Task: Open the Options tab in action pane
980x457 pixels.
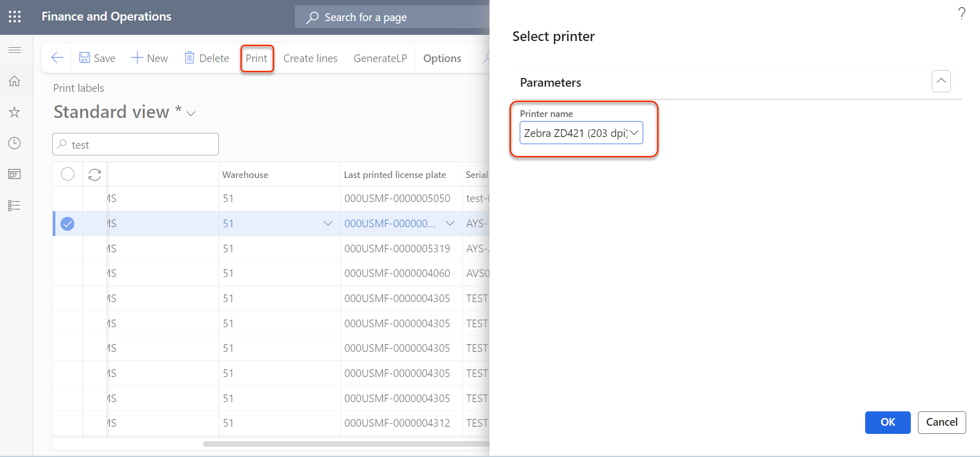Action: coord(442,58)
